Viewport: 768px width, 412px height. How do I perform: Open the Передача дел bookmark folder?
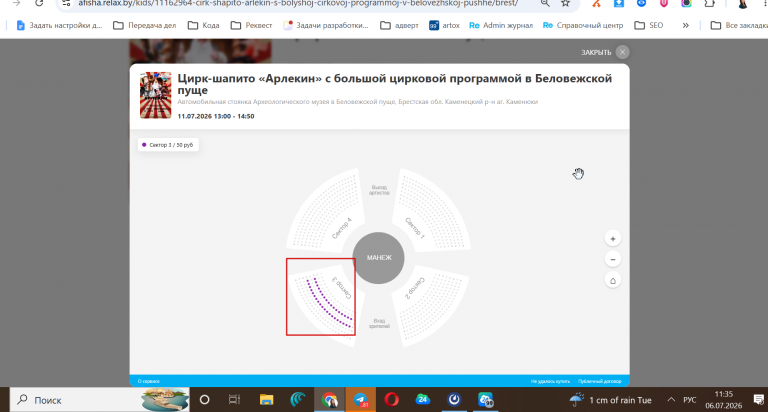144,25
